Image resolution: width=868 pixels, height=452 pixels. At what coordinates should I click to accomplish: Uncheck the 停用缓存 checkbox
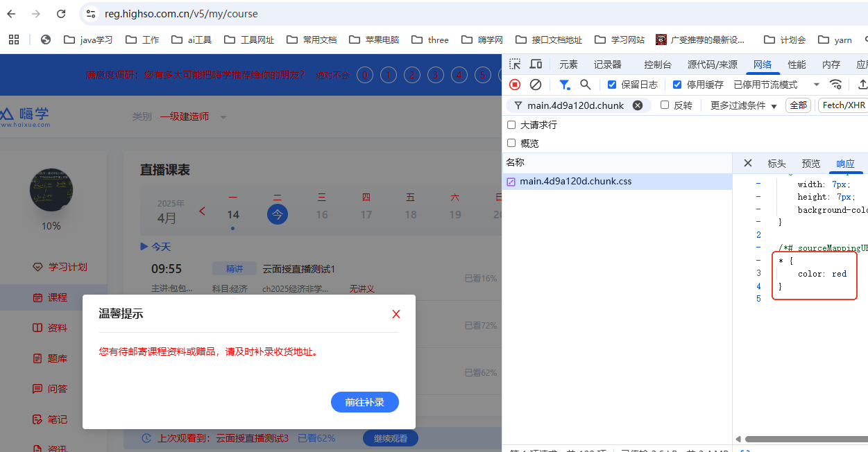point(677,85)
